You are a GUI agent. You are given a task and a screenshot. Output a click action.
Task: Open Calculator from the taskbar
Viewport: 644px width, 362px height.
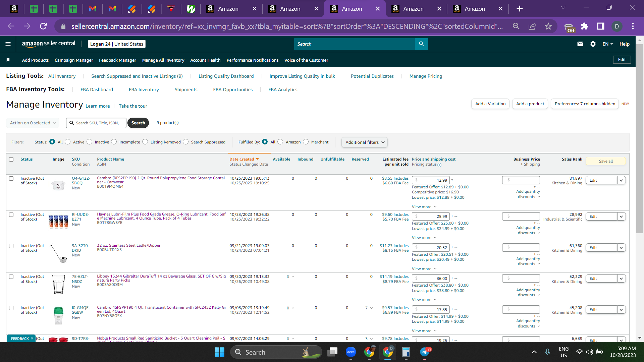click(x=406, y=352)
